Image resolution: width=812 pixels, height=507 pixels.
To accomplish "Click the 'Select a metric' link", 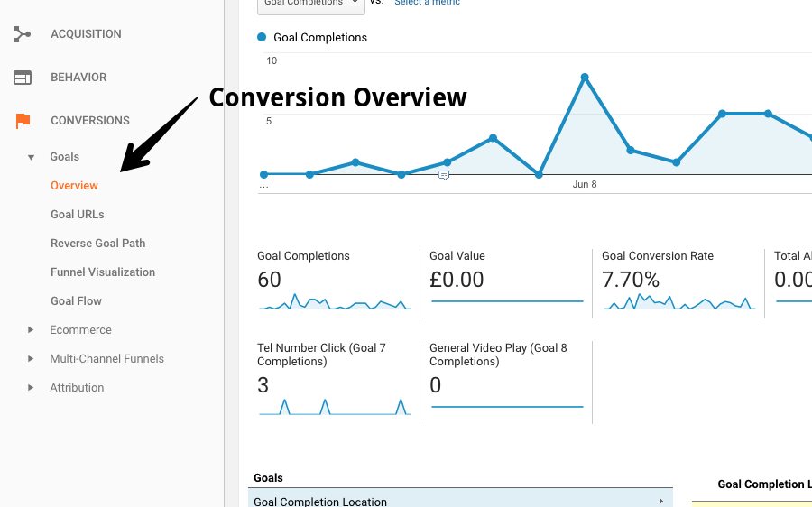I will [x=427, y=4].
